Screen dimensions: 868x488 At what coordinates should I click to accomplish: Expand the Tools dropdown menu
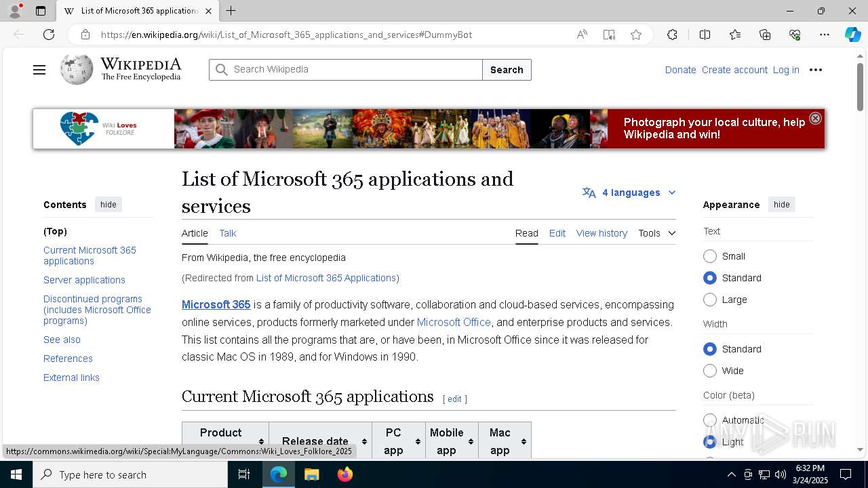pyautogui.click(x=656, y=233)
